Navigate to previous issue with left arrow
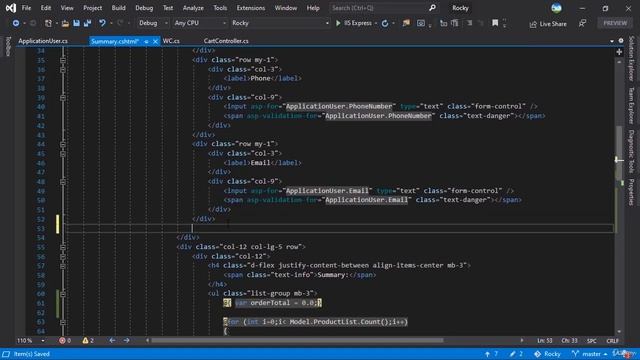The width and height of the screenshot is (640, 360). tap(112, 340)
